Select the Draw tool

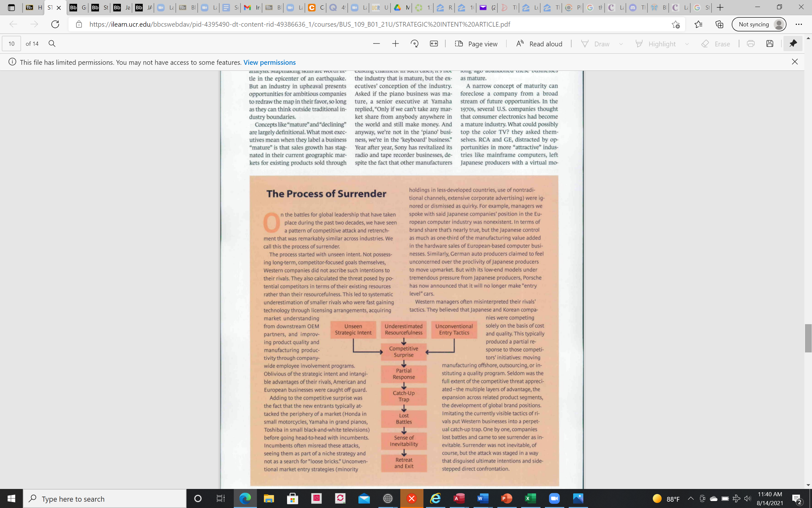pyautogui.click(x=595, y=44)
